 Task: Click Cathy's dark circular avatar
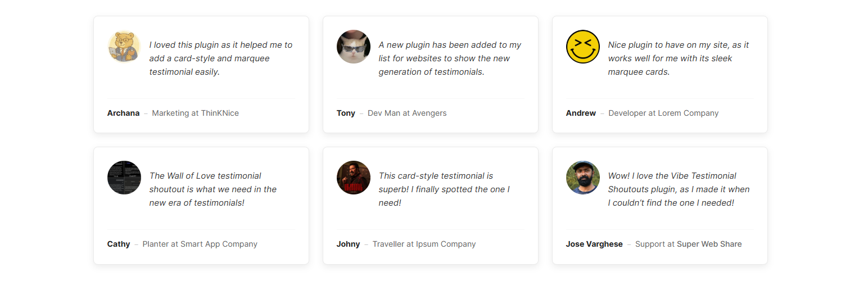[124, 178]
